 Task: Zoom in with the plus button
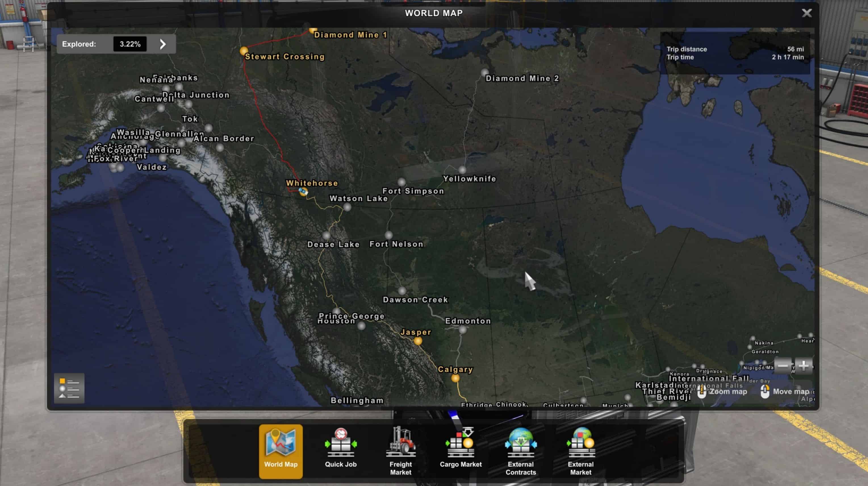click(804, 365)
